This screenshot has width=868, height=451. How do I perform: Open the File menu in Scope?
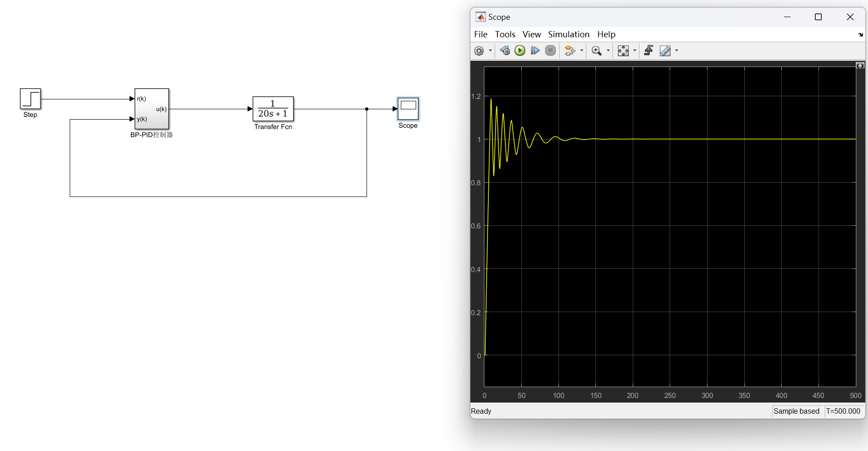480,34
